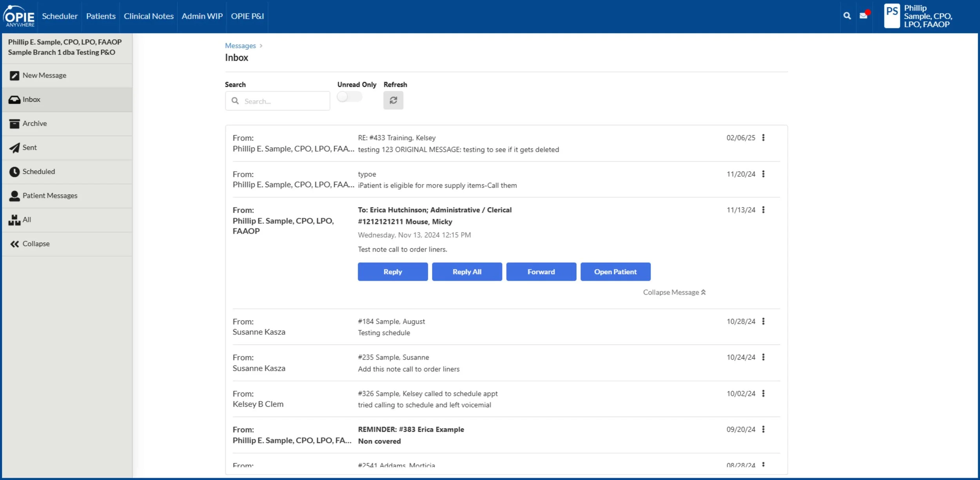Open options menu for 10/28/24 message
The width and height of the screenshot is (980, 480).
pyautogui.click(x=763, y=321)
